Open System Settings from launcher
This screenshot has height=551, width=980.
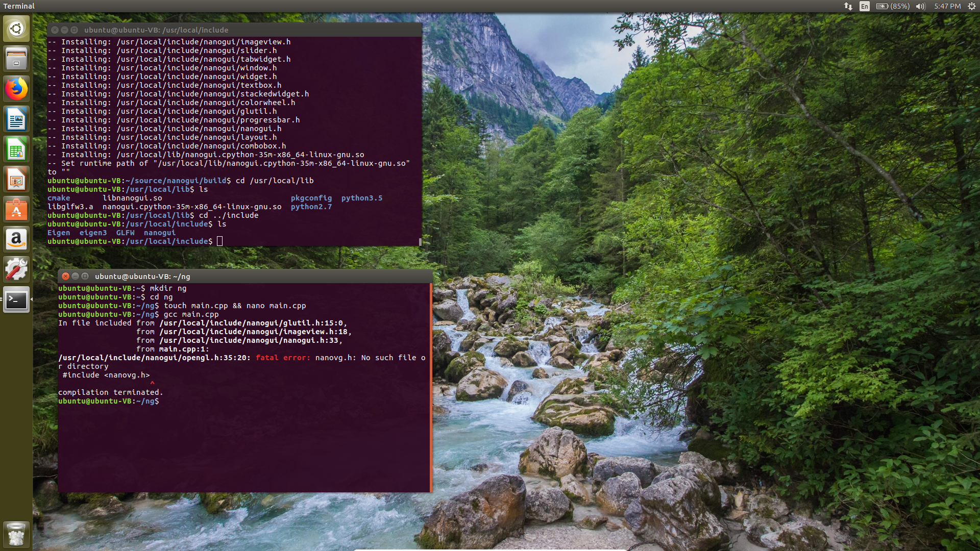point(16,269)
